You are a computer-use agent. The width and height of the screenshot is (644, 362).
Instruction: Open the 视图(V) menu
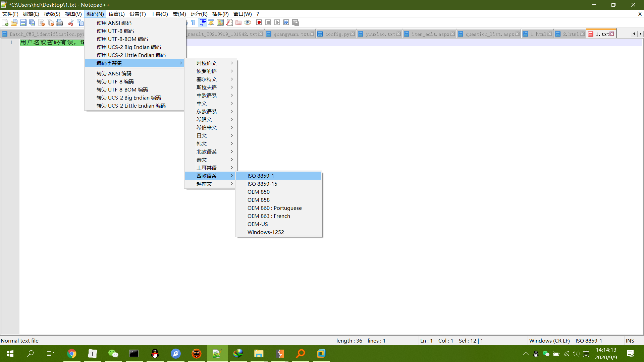point(73,14)
